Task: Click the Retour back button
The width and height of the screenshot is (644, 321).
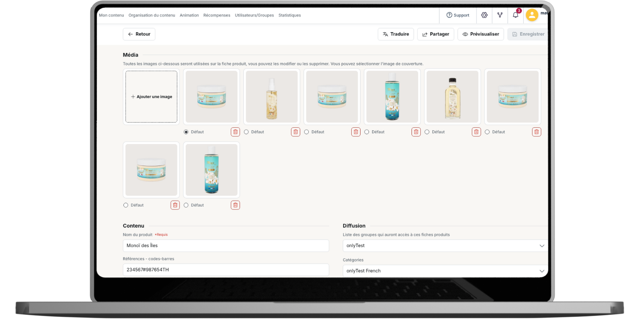Action: [x=139, y=34]
